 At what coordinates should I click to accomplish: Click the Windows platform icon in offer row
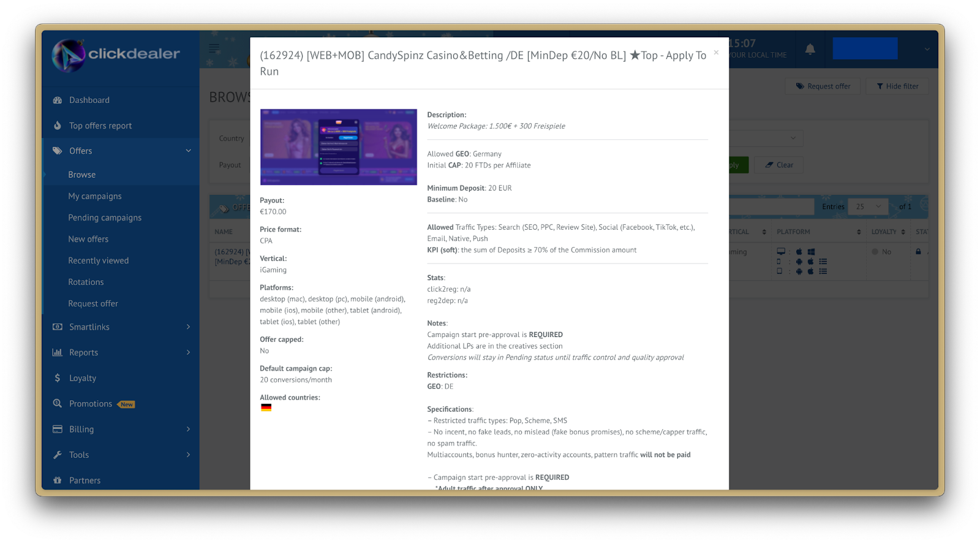coord(811,252)
